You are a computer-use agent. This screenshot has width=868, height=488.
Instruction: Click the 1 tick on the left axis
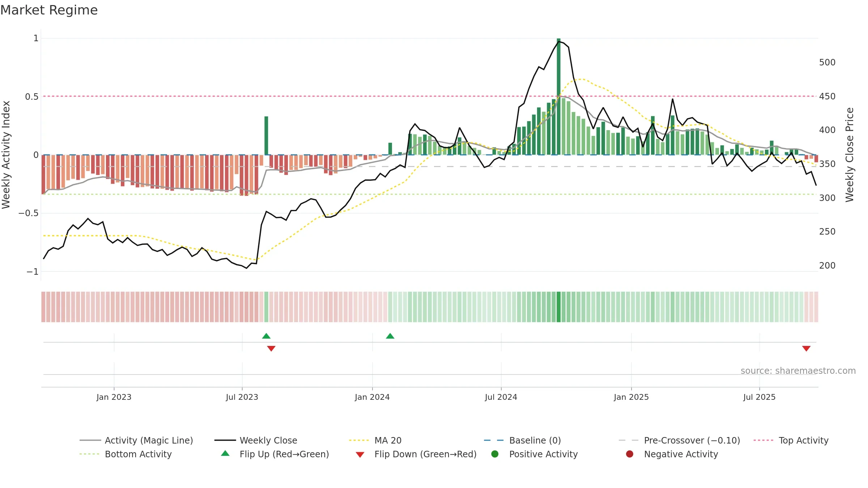click(36, 38)
